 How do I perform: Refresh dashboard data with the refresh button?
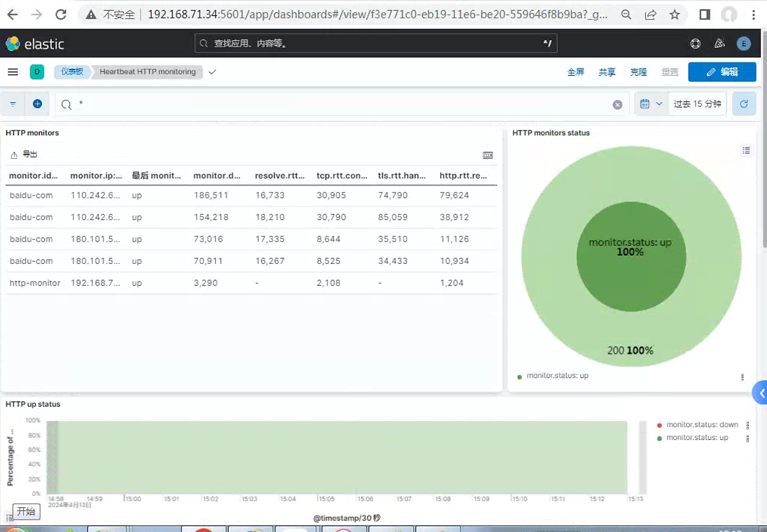pos(744,104)
